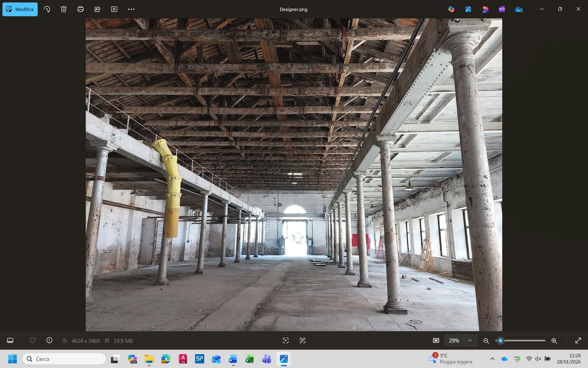This screenshot has width=588, height=368.
Task: Show file info with the info icon
Action: (x=50, y=341)
